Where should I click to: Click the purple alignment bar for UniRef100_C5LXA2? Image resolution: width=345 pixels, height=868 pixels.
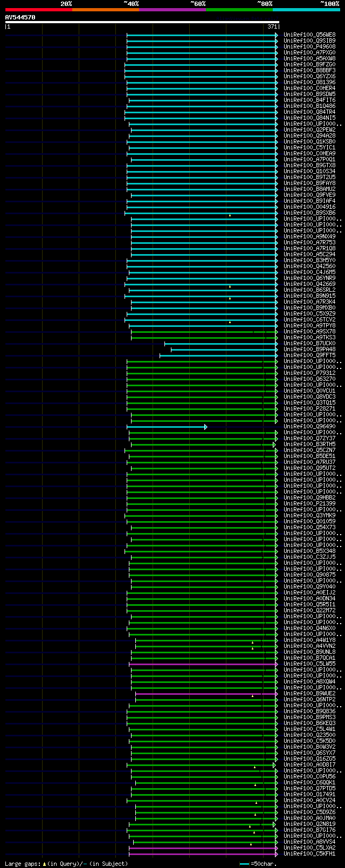[x=203, y=848]
